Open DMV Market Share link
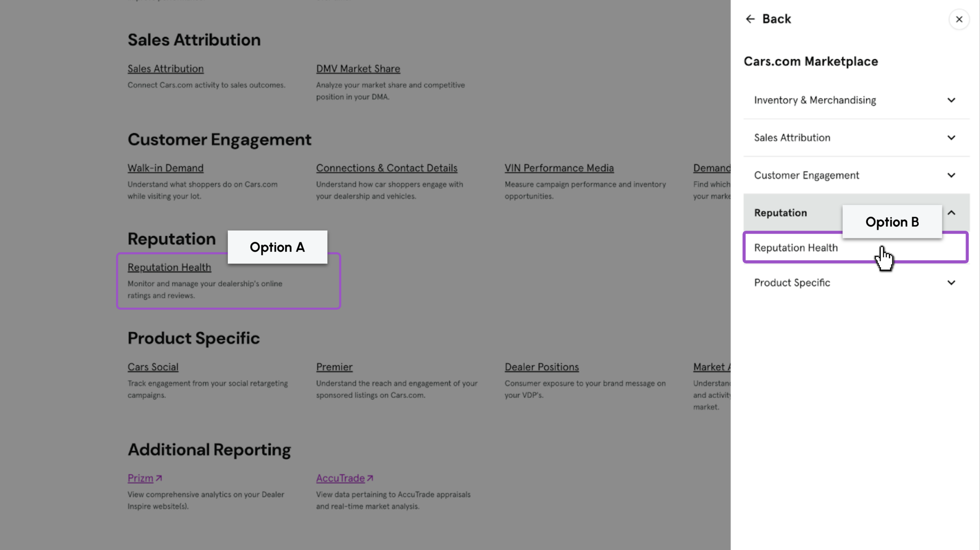 click(x=358, y=69)
